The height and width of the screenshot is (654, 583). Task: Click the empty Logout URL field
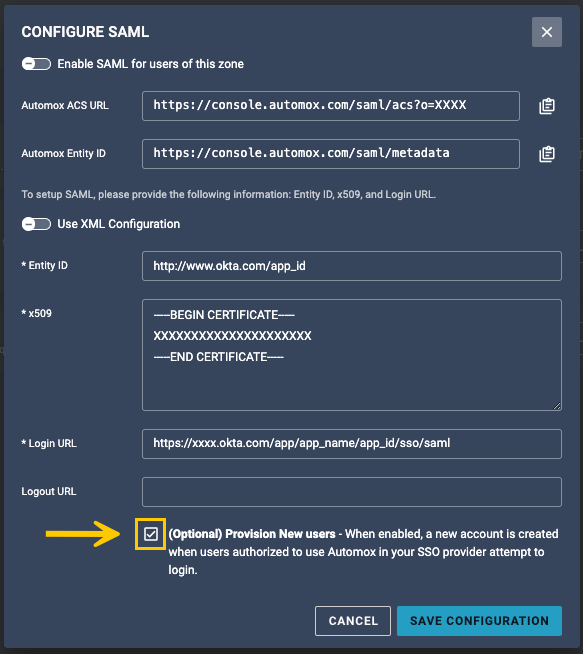click(x=352, y=492)
